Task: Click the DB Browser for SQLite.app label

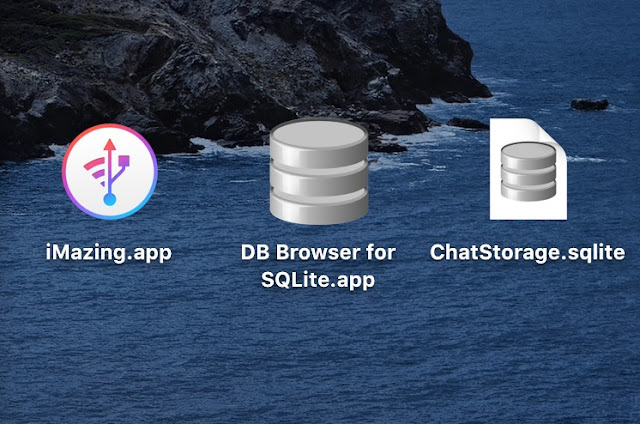Action: click(318, 266)
